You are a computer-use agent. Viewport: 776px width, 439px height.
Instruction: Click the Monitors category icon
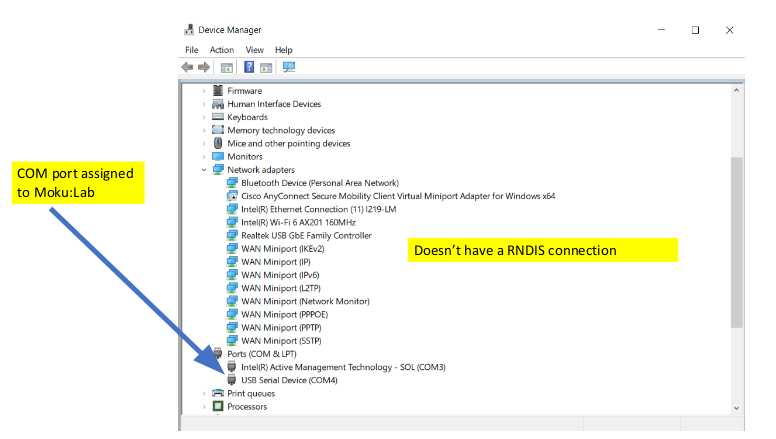click(218, 156)
